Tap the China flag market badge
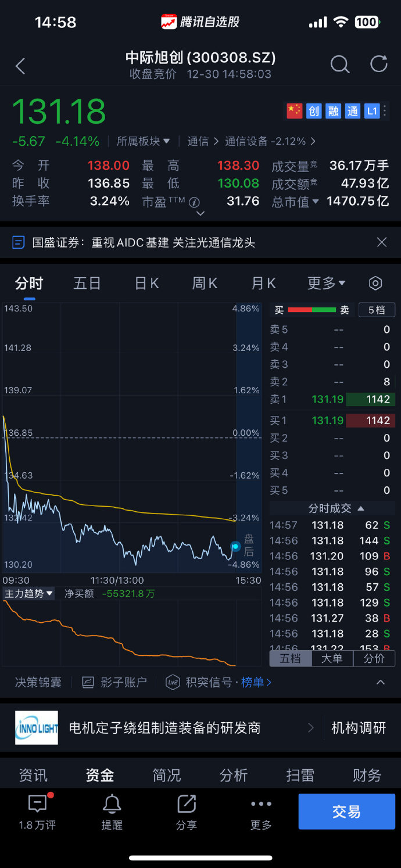Image resolution: width=401 pixels, height=868 pixels. coord(295,111)
